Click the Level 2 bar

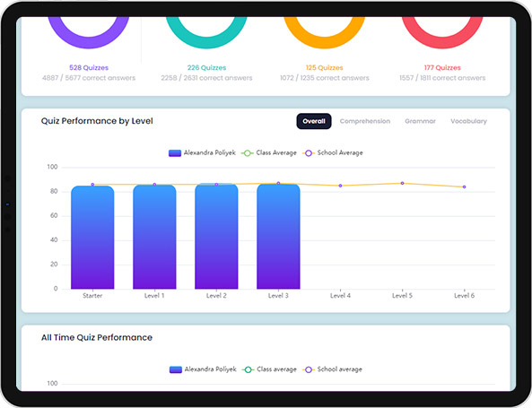[216, 236]
